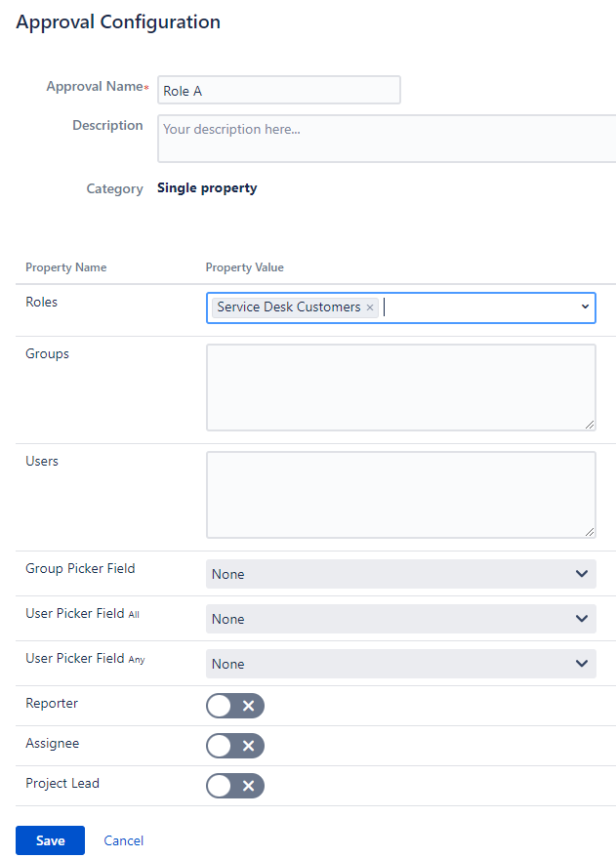Open the Group Picker Field dropdown
The image size is (616, 858).
click(390, 574)
